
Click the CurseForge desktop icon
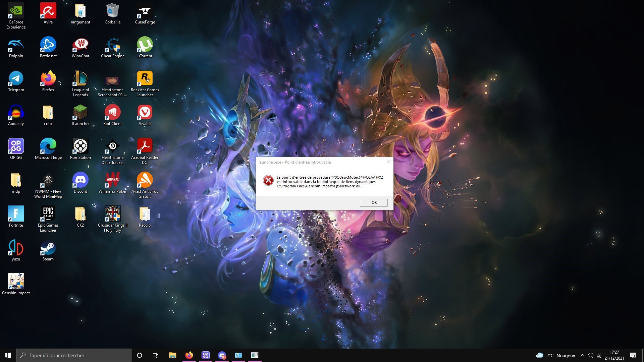pos(145,11)
